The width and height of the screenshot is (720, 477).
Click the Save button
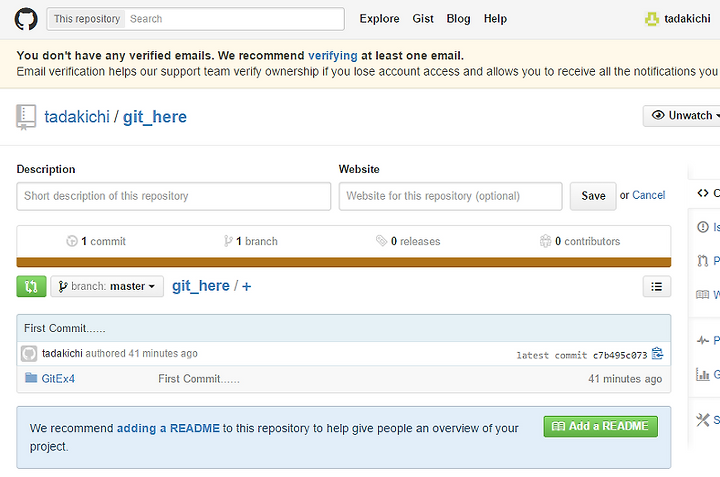click(593, 196)
